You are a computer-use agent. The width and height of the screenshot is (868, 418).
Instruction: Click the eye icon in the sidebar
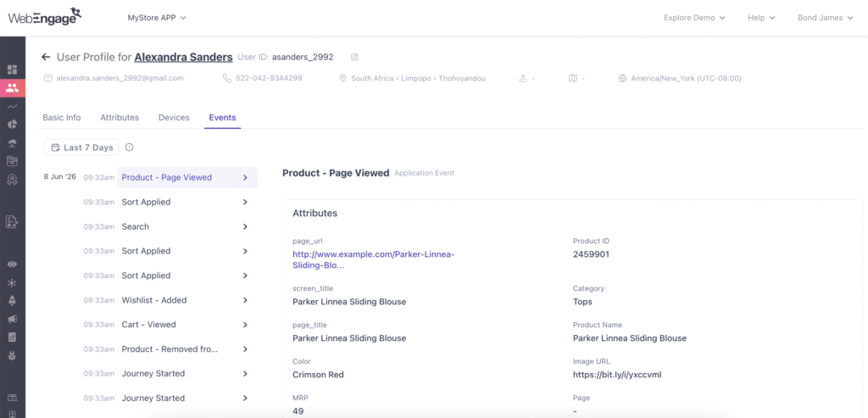pyautogui.click(x=12, y=265)
